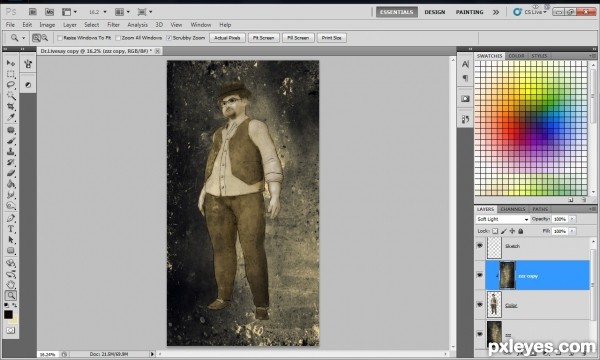Open the Paragraph panel icon
The width and height of the screenshot is (600, 360).
465,78
